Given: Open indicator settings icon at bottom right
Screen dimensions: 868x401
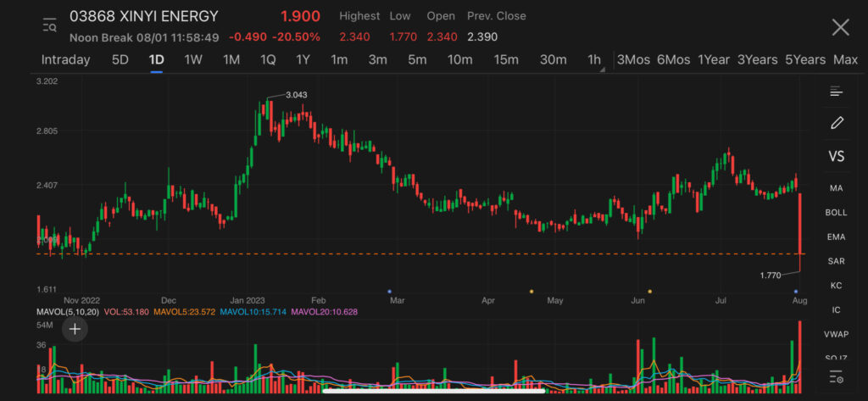Looking at the screenshot, I should [837, 378].
